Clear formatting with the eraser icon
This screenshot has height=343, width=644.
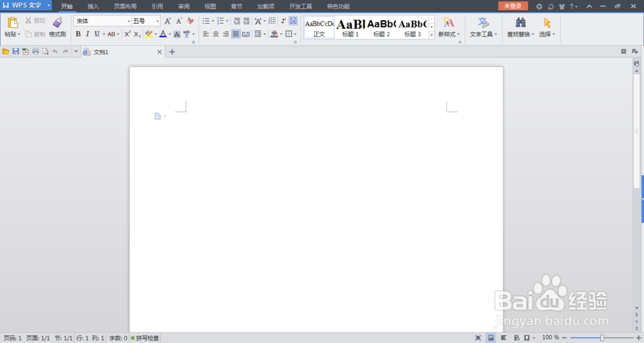coord(191,21)
